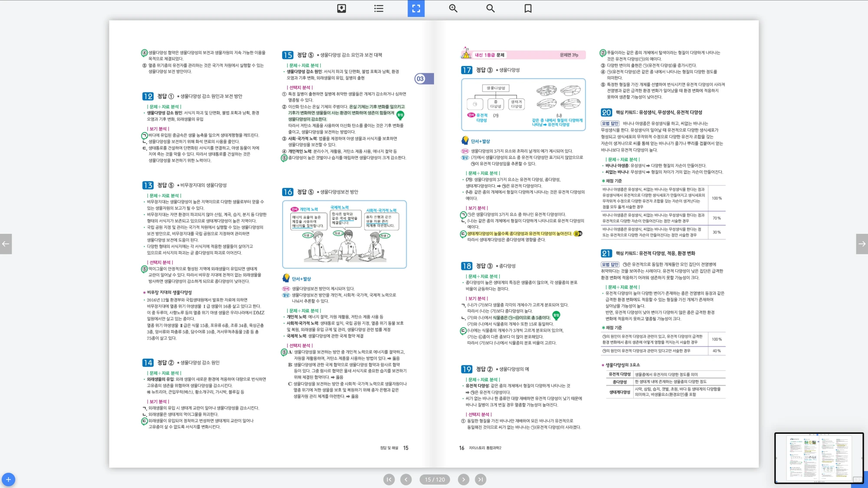Image resolution: width=868 pixels, height=488 pixels.
Task: Jump to the last page
Action: click(480, 479)
